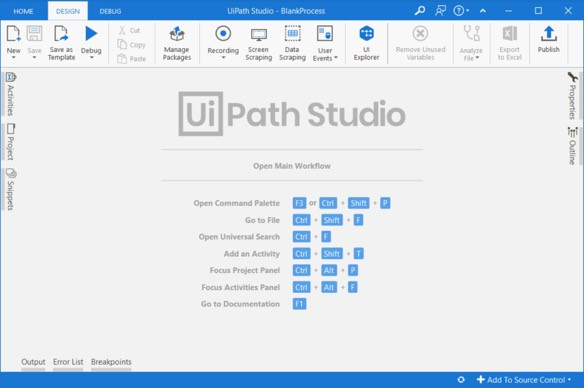This screenshot has height=388, width=584.
Task: Open the Activities side panel
Action: click(x=10, y=94)
